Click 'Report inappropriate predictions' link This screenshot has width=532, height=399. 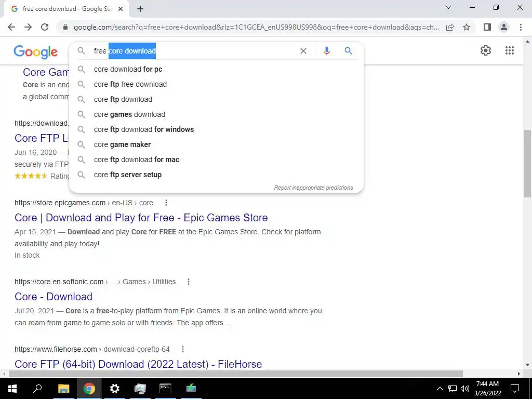313,188
